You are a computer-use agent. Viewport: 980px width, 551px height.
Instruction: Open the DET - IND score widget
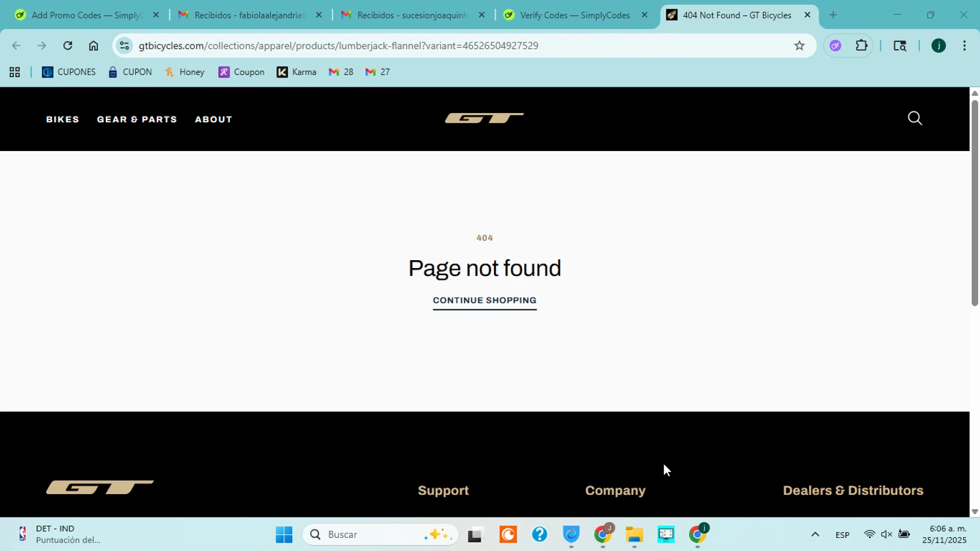pyautogui.click(x=59, y=535)
